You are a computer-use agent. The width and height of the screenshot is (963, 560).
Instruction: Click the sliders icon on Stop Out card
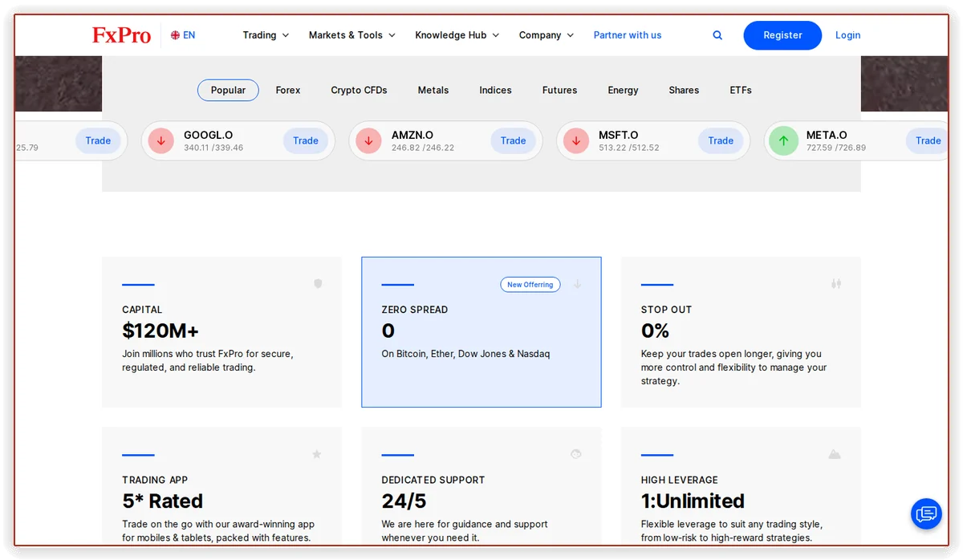836,283
